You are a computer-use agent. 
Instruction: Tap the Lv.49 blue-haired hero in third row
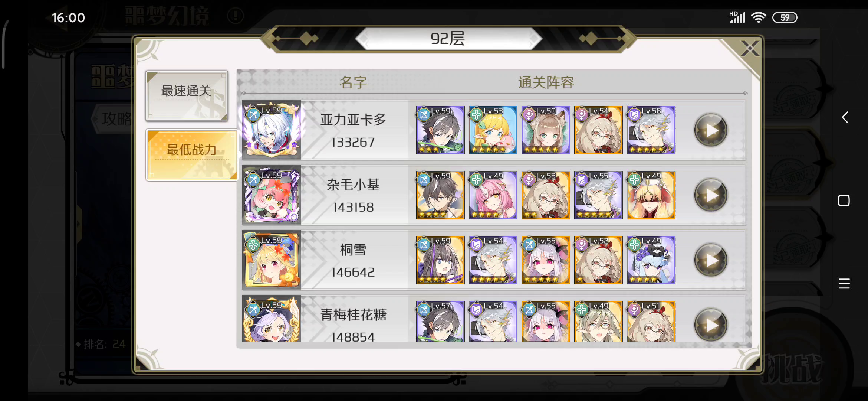(x=651, y=260)
